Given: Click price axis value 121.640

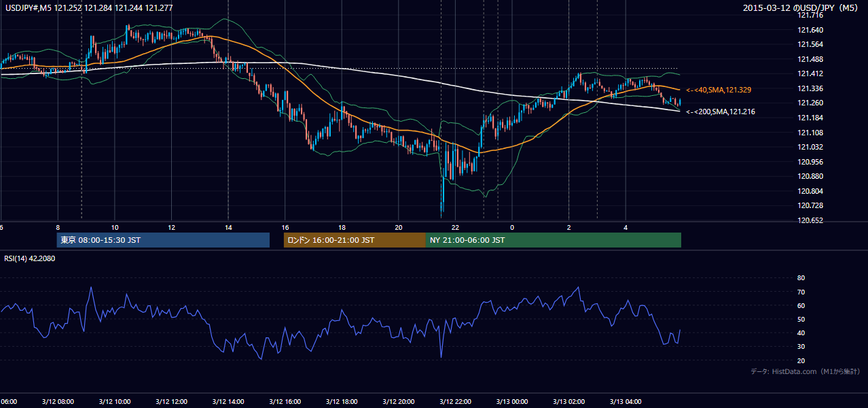Looking at the screenshot, I should pos(810,30).
